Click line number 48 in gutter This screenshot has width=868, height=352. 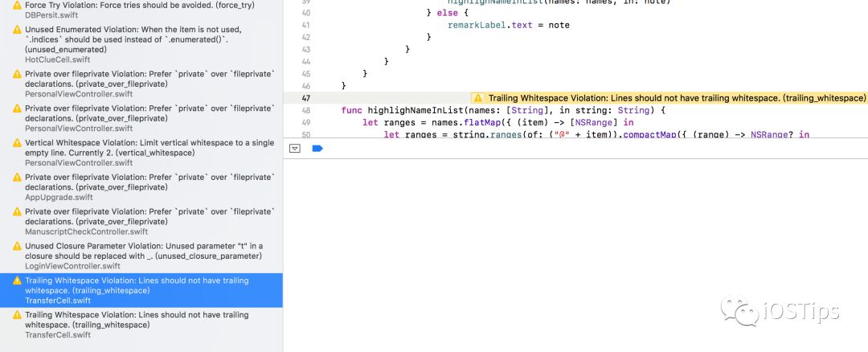[x=305, y=111]
